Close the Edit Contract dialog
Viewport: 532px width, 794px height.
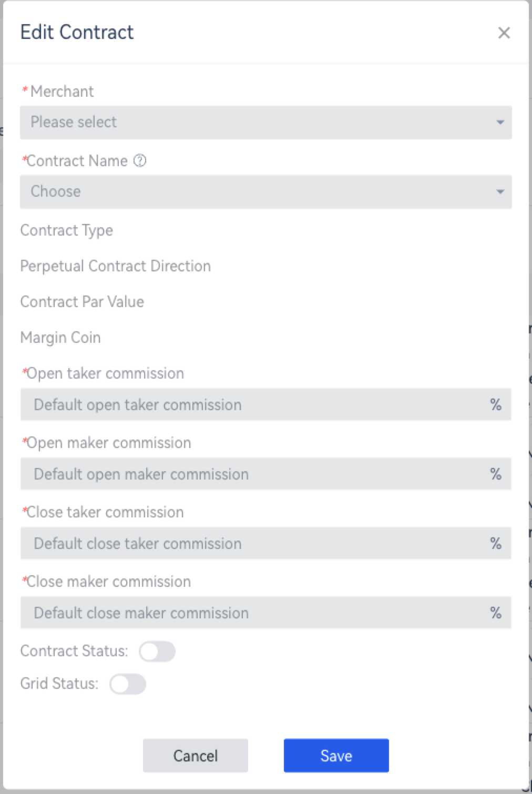click(504, 33)
